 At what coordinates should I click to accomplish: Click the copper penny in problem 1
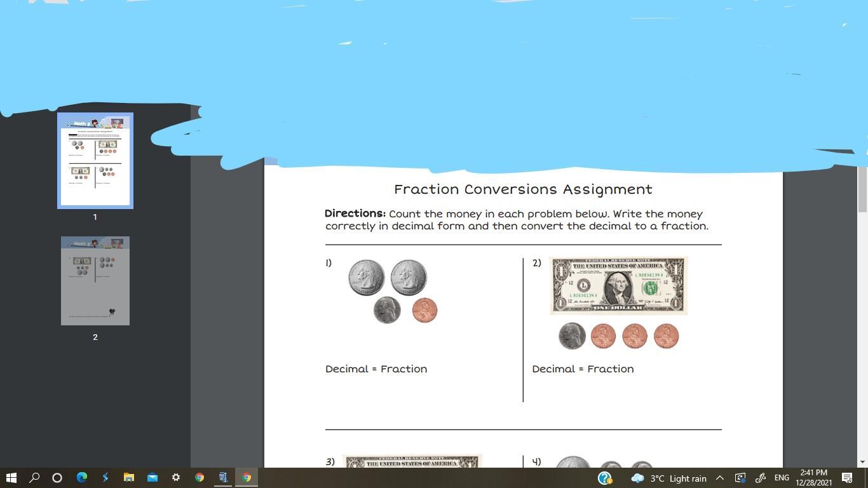[424, 311]
